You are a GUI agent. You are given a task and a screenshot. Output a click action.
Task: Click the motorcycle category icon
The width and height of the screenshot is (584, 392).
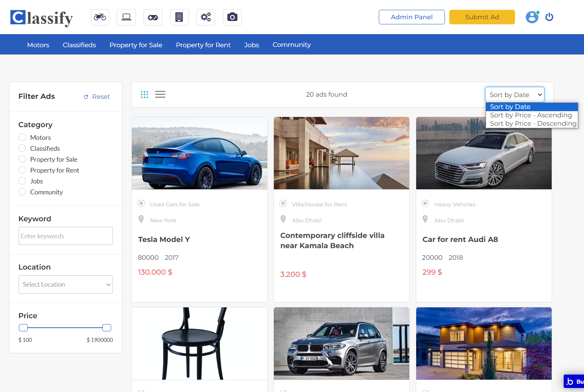click(100, 17)
